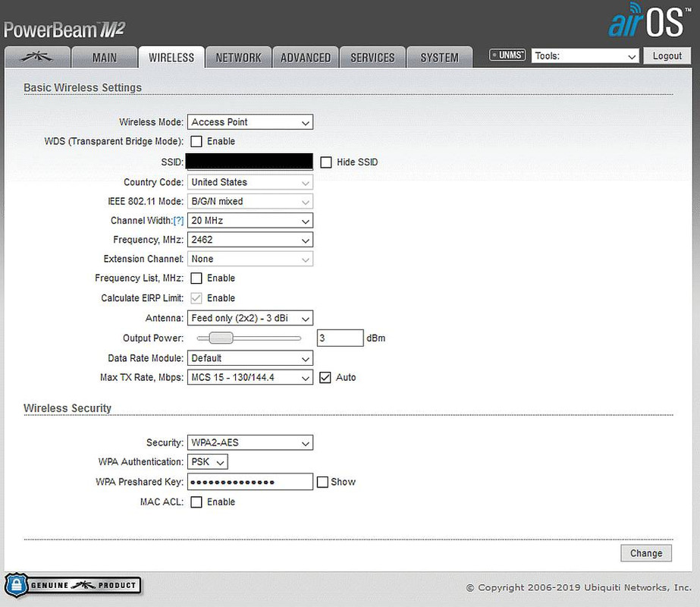Viewport: 700px width, 607px height.
Task: Go to the ADVANCED tab
Action: tap(306, 57)
